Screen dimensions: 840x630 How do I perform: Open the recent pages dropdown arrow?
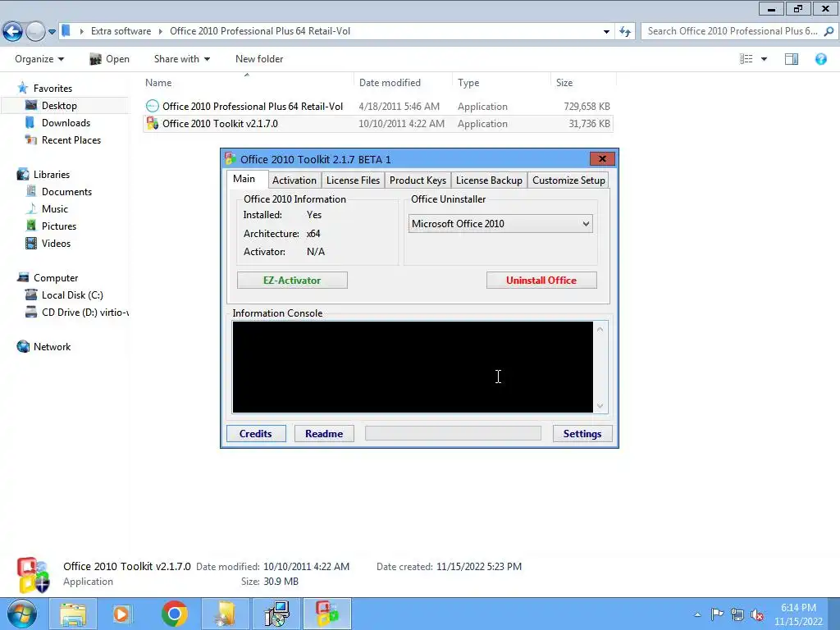[52, 32]
